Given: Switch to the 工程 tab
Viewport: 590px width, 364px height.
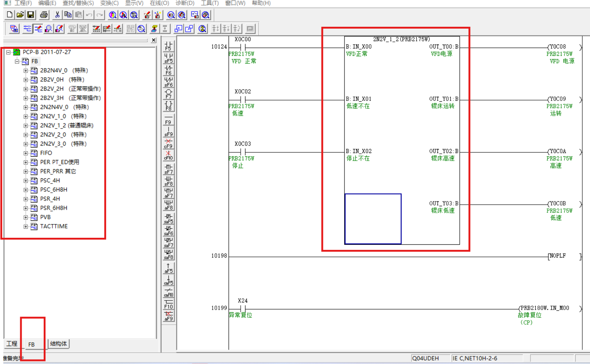Looking at the screenshot, I should pyautogui.click(x=12, y=344).
